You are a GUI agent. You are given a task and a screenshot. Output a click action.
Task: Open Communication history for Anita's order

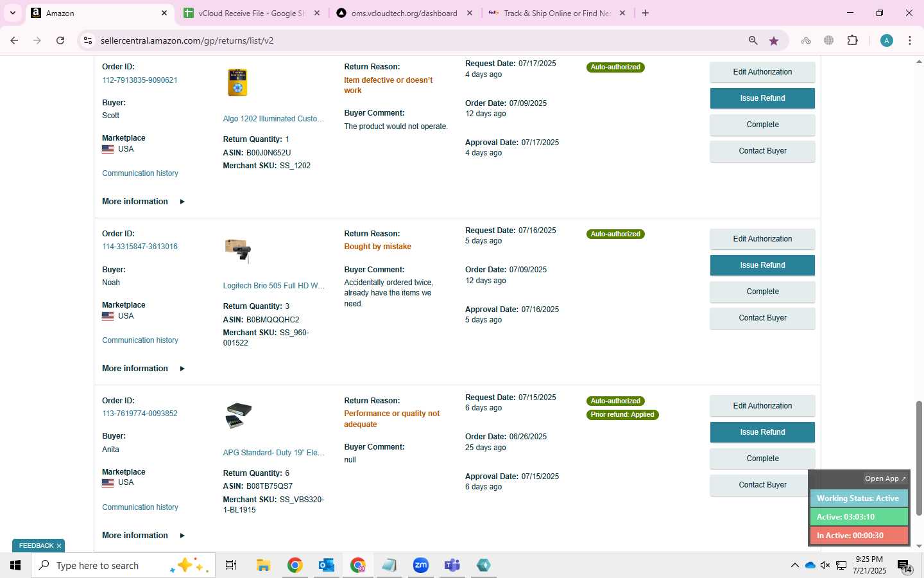(140, 507)
